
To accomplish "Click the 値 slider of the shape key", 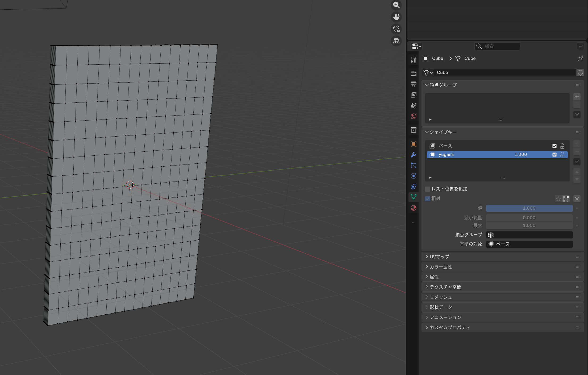I will [x=529, y=208].
